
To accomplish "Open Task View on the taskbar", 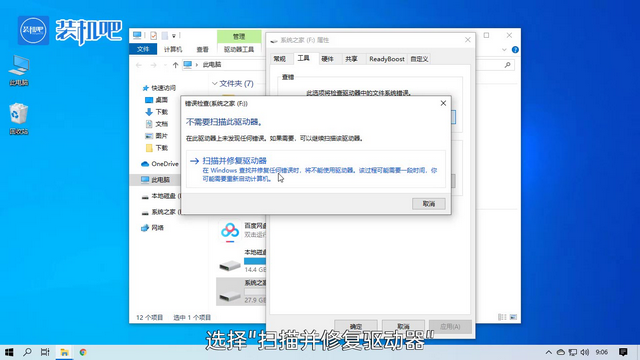I will pyautogui.click(x=45, y=352).
